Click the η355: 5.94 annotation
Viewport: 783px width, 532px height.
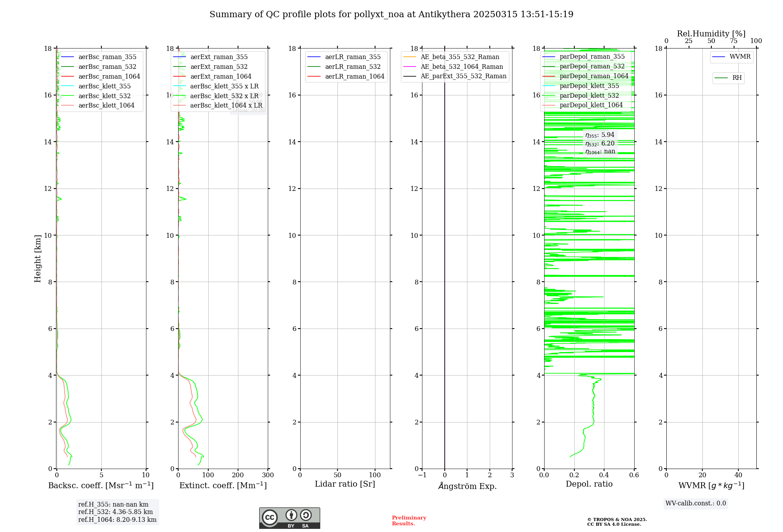600,135
